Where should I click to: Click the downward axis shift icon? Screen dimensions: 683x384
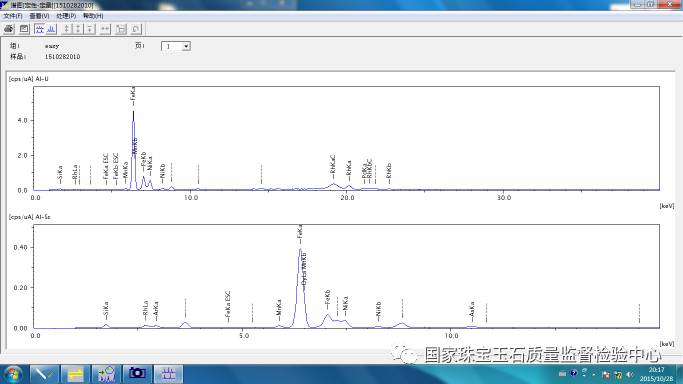coord(90,29)
